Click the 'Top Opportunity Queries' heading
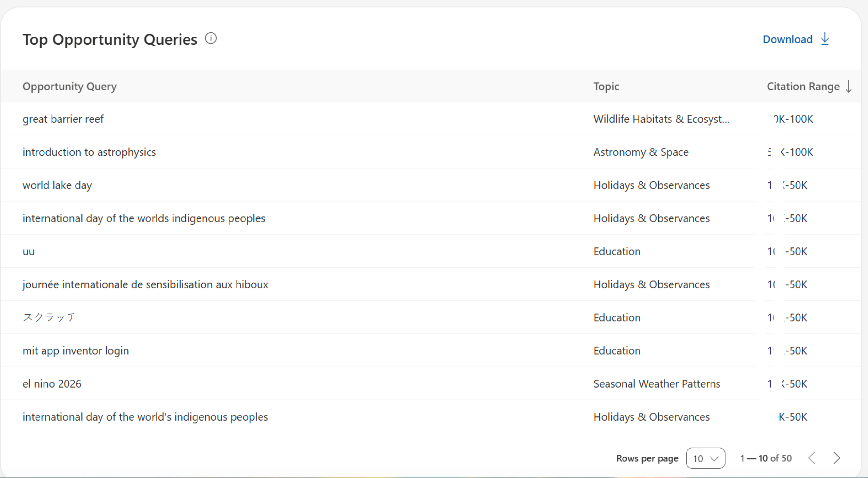Image resolution: width=868 pixels, height=478 pixels. point(109,39)
